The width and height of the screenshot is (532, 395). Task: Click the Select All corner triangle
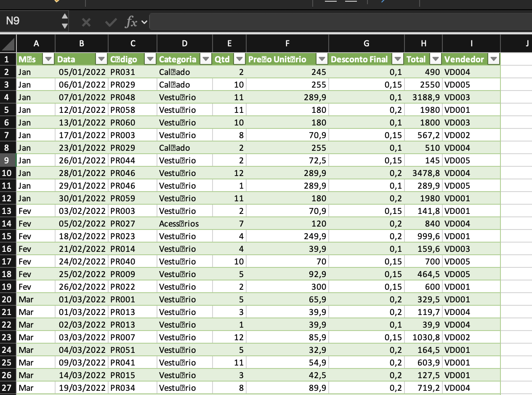pos(8,44)
